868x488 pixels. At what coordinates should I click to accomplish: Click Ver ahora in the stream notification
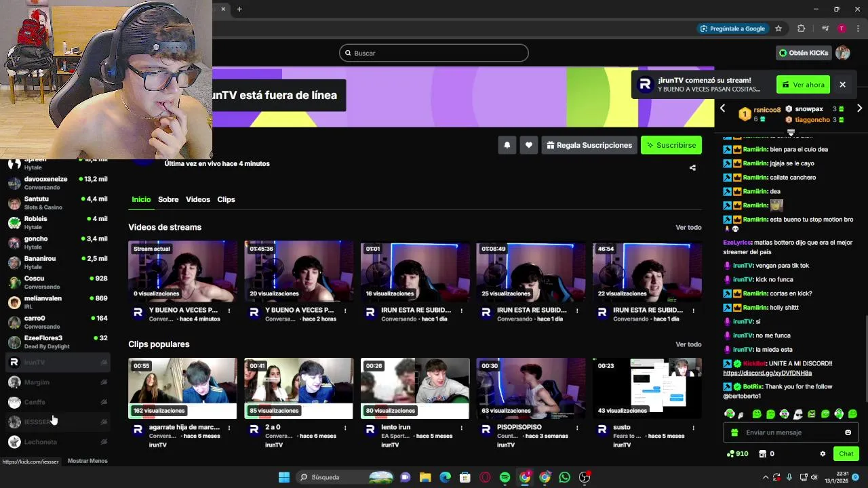(803, 85)
